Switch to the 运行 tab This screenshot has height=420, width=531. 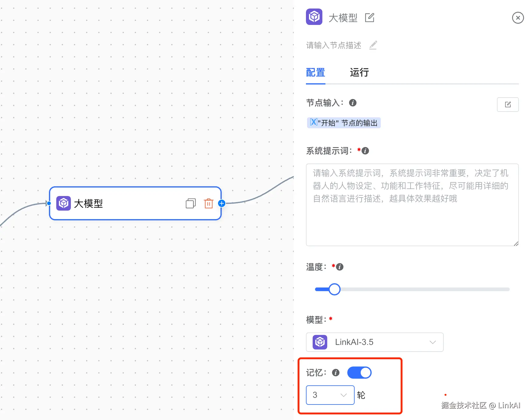[x=359, y=73]
